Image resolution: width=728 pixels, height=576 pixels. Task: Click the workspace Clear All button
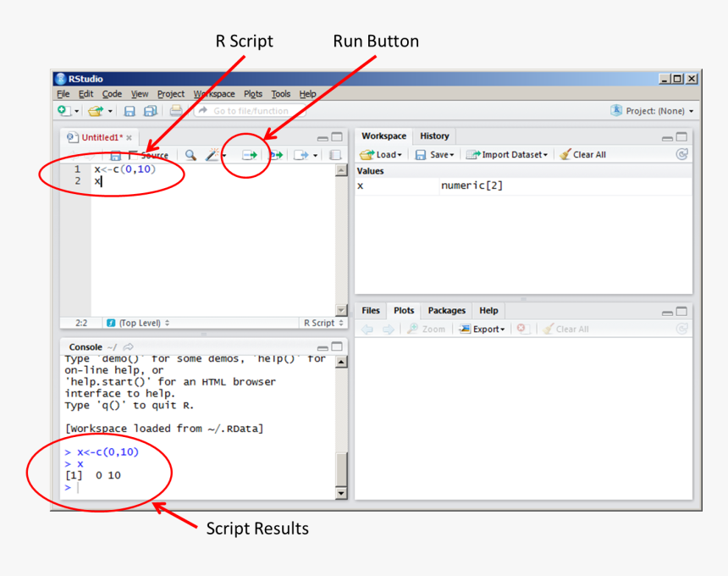pyautogui.click(x=583, y=155)
